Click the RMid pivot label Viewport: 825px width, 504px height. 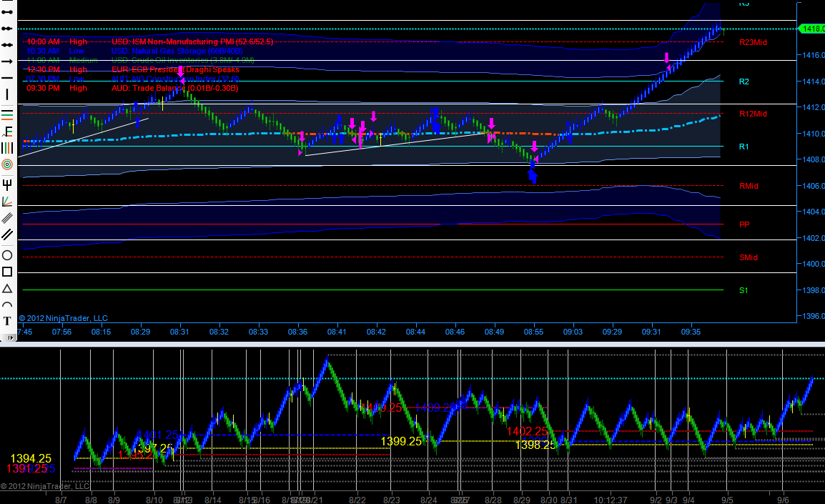click(x=749, y=186)
